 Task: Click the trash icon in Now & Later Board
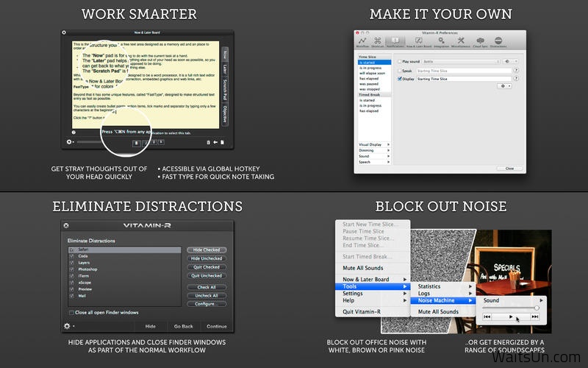[x=209, y=142]
